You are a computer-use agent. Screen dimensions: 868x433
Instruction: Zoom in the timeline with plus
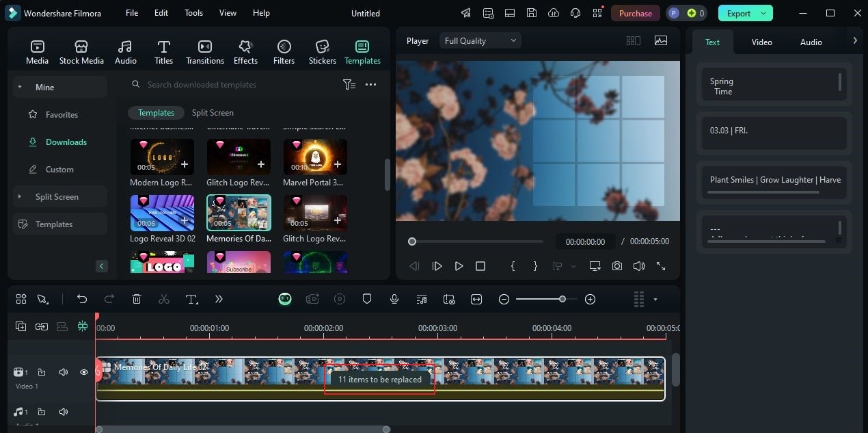(x=591, y=299)
